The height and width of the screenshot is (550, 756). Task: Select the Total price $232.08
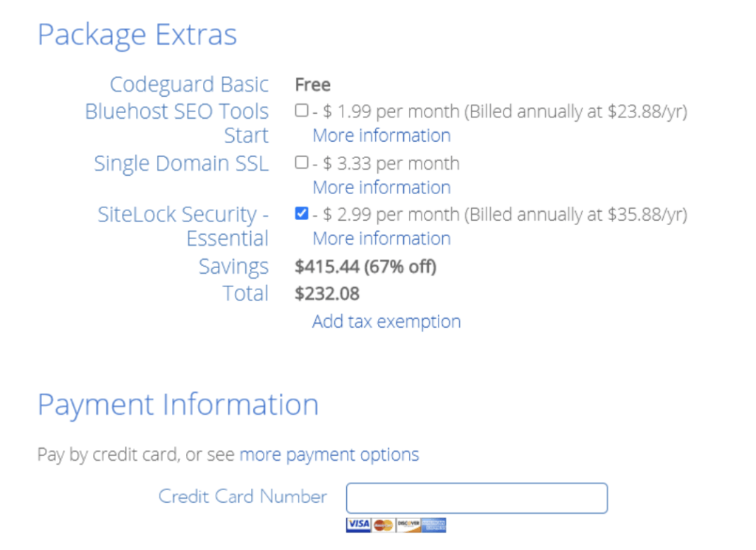coord(326,293)
